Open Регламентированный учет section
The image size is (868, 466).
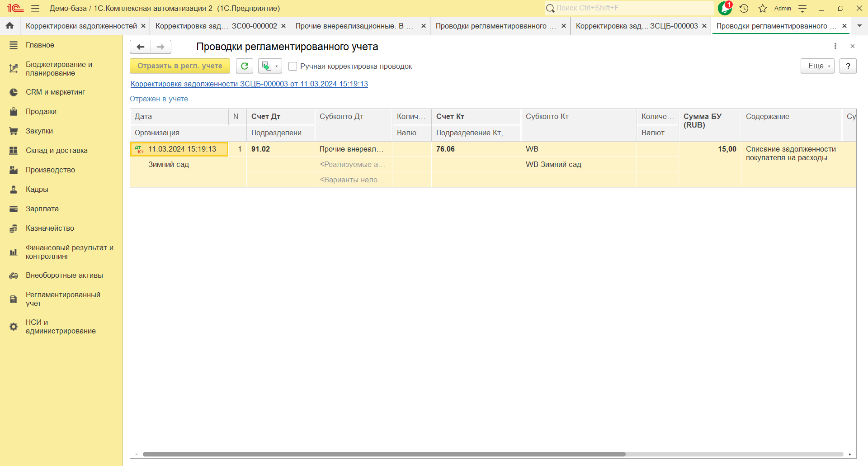pyautogui.click(x=63, y=299)
